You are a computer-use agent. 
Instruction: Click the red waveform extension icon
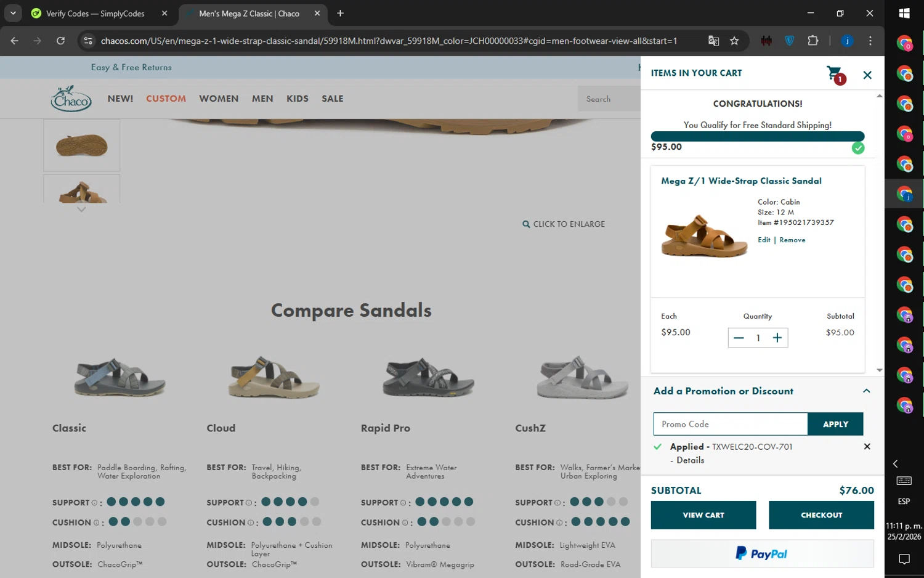[766, 41]
